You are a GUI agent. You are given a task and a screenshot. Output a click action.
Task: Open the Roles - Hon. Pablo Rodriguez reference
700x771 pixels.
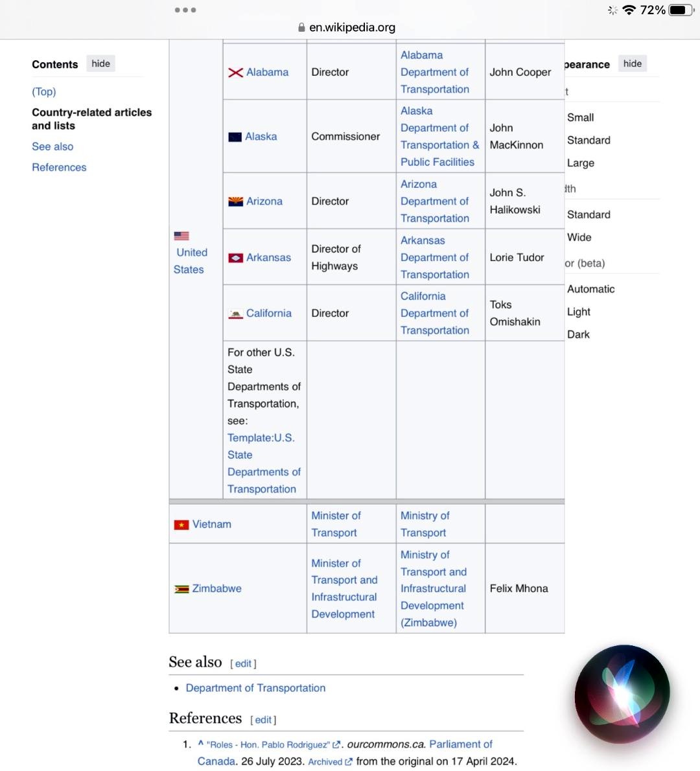pyautogui.click(x=268, y=745)
